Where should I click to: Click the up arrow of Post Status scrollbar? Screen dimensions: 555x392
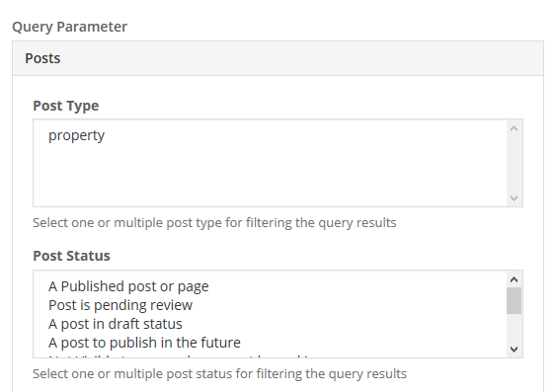coord(514,279)
